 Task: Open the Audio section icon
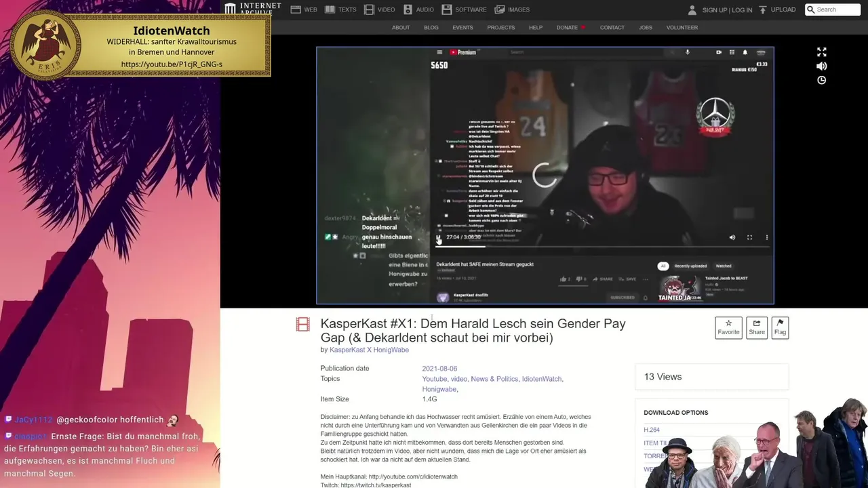click(408, 9)
